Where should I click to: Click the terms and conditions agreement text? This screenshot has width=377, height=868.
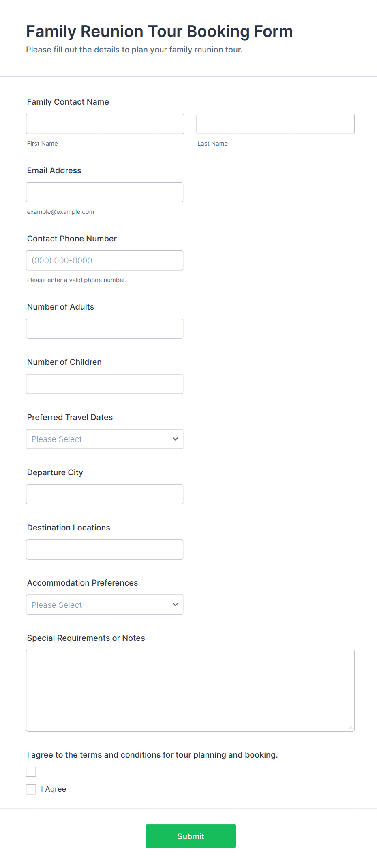tap(152, 755)
